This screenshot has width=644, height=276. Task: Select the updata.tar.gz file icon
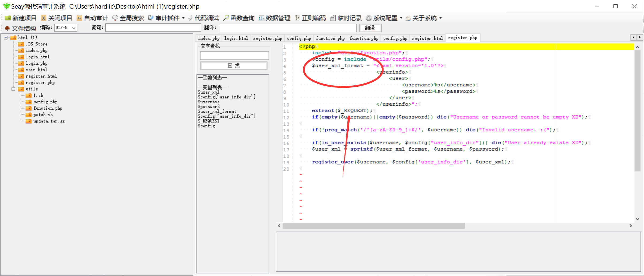coord(29,121)
